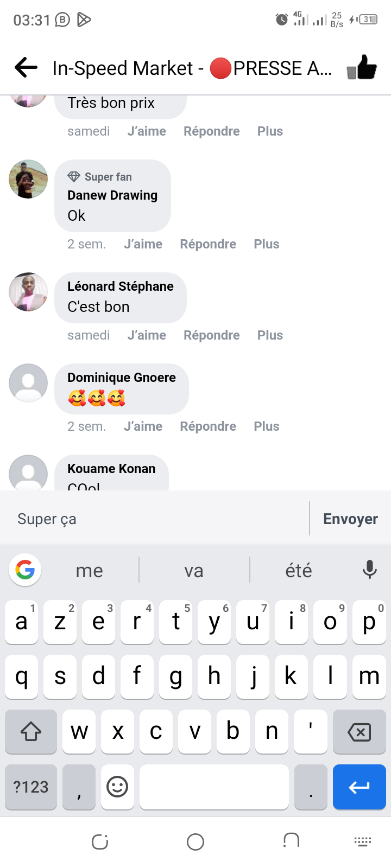391x868 pixels.
Task: Focus the comment field containing "Super ça"
Action: click(x=157, y=519)
